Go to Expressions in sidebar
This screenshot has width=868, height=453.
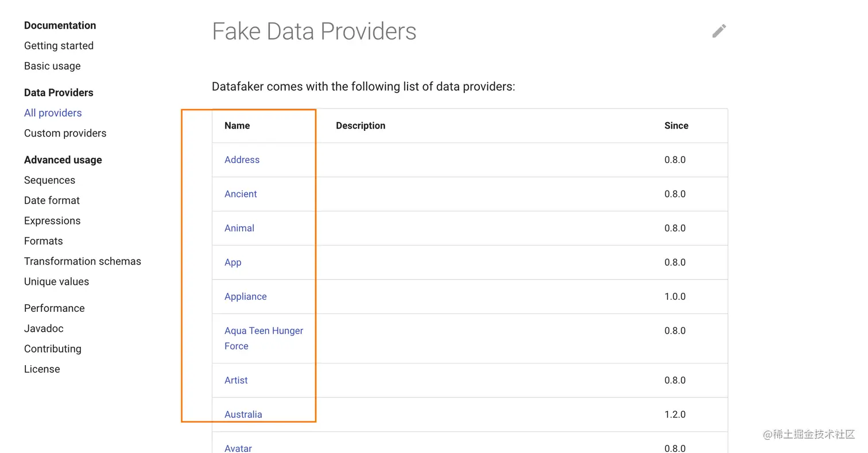tap(52, 221)
